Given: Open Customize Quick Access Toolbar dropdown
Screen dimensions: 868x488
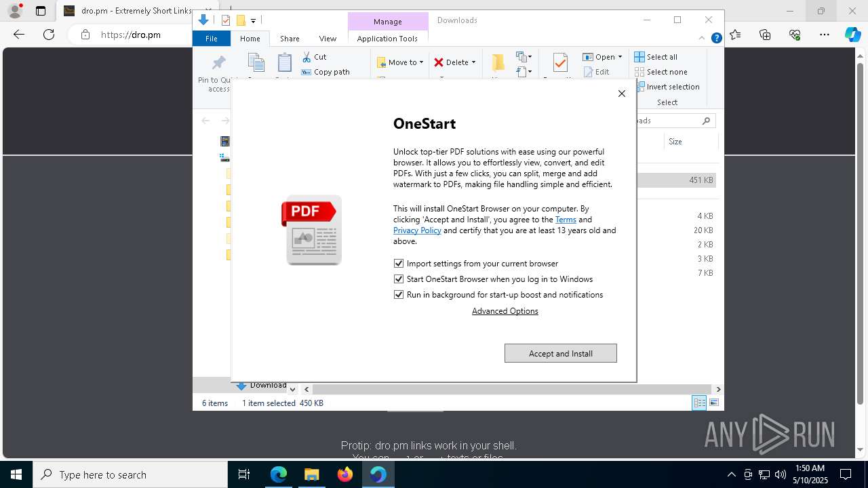Looking at the screenshot, I should coord(253,21).
